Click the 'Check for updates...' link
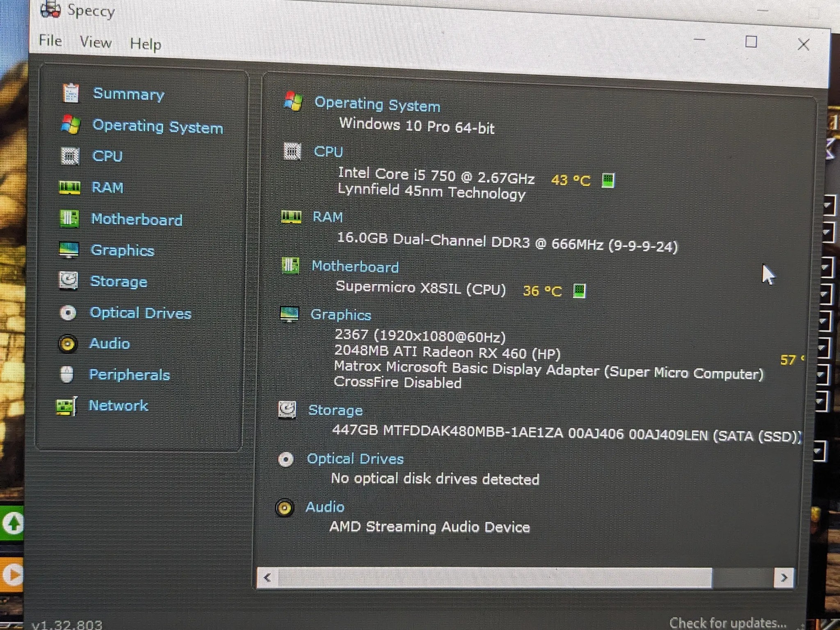The image size is (840, 630). coord(728,622)
